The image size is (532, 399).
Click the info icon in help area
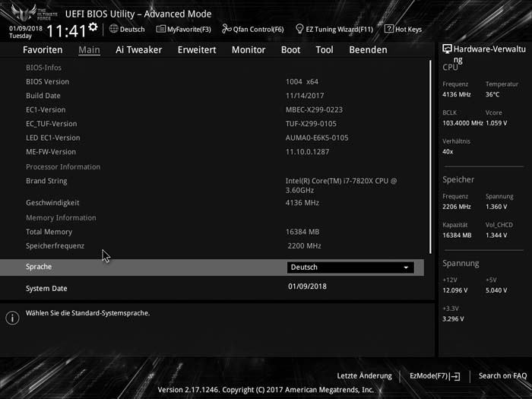coord(13,318)
